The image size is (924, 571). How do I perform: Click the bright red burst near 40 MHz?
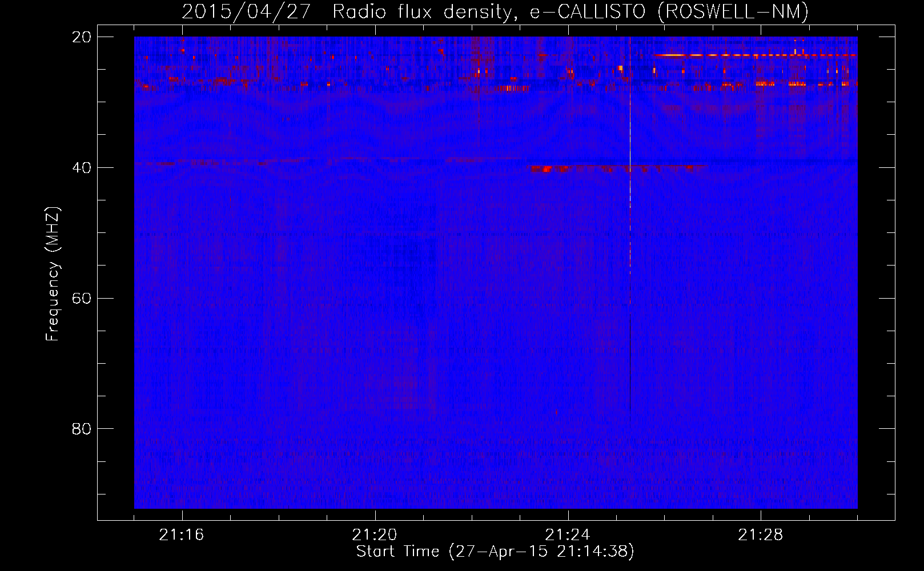(549, 169)
